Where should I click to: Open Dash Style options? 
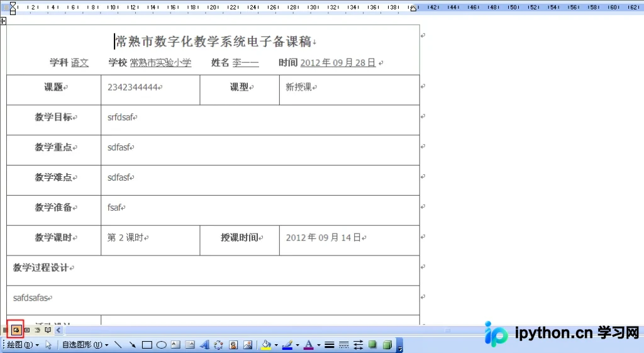[344, 345]
